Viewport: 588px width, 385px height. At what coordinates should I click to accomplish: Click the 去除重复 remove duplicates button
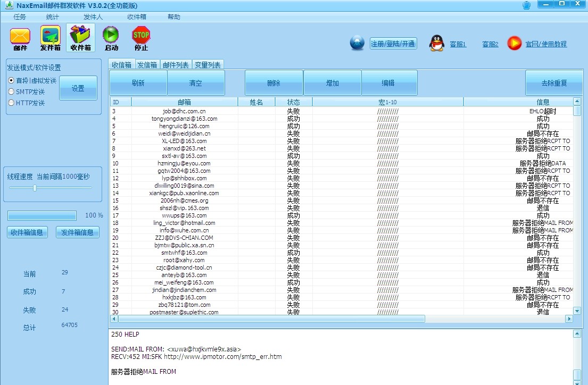click(x=554, y=83)
